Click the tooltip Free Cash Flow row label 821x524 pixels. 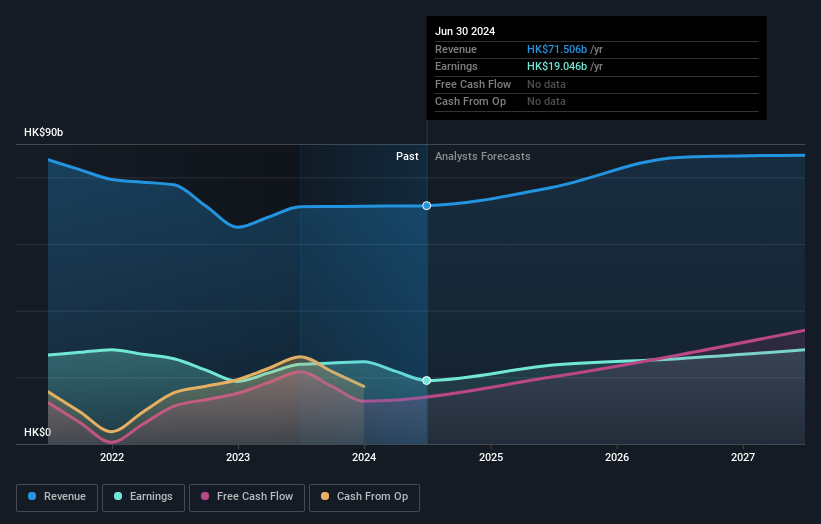473,84
